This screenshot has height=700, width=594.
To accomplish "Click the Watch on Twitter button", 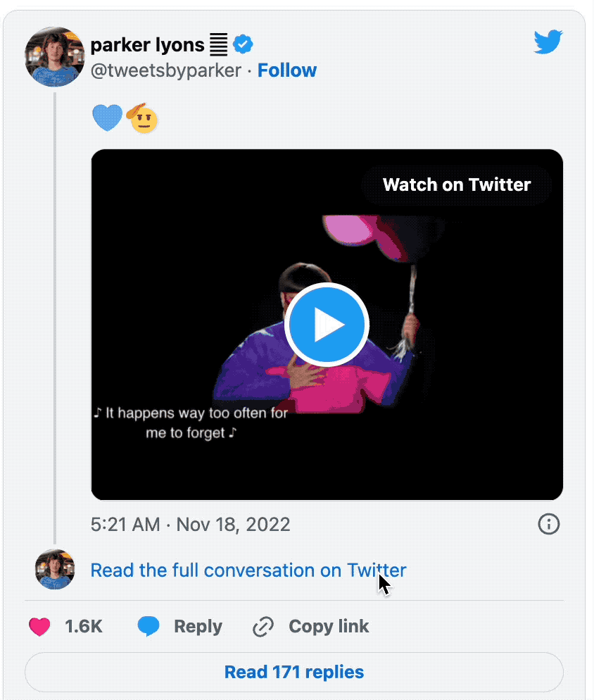I will (456, 185).
